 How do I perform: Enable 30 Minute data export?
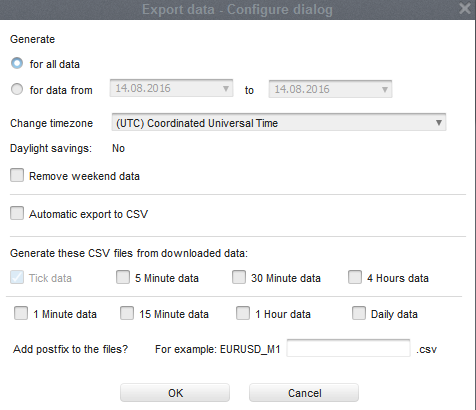(x=239, y=277)
